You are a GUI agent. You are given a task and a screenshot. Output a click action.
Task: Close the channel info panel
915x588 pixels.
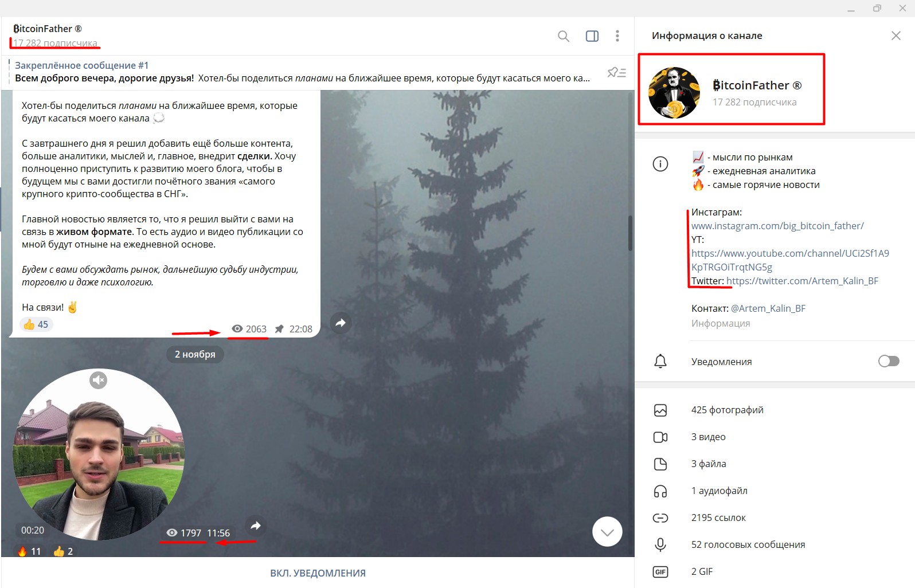point(896,36)
